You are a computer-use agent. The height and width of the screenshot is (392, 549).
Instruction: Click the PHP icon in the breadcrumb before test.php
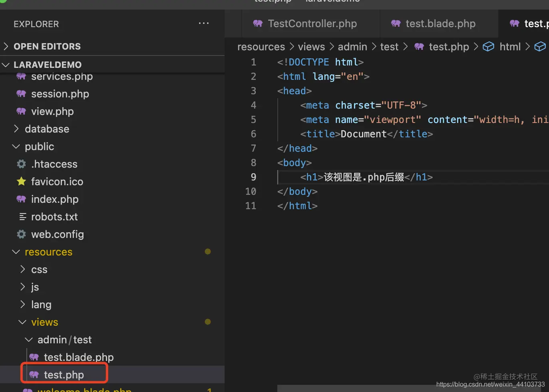(x=419, y=47)
